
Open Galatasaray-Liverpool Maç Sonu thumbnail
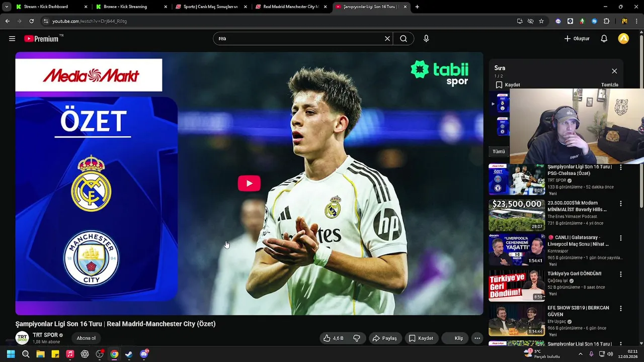[x=517, y=250]
